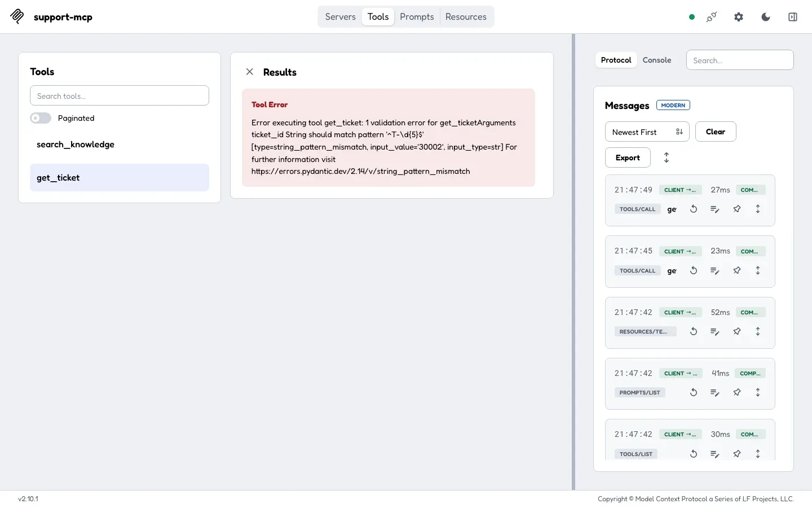Switch to the Prompts tab
Viewport: 812px width, 508px height.
[417, 17]
